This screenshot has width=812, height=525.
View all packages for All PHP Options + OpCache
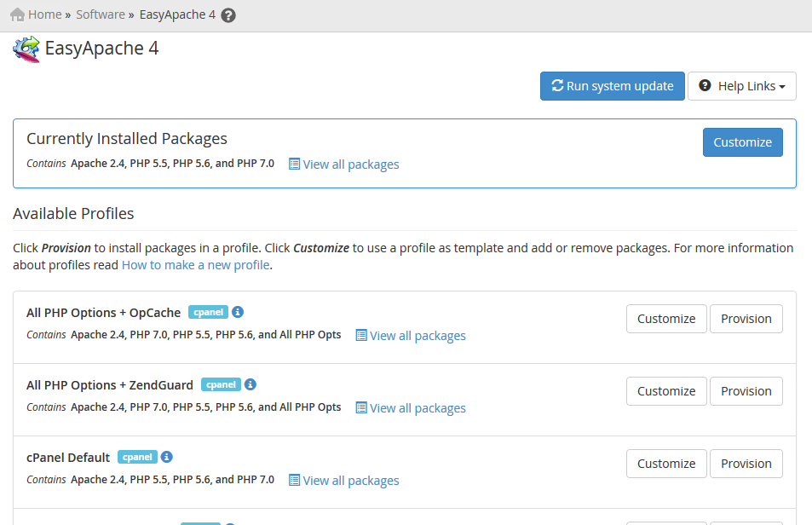coord(411,336)
